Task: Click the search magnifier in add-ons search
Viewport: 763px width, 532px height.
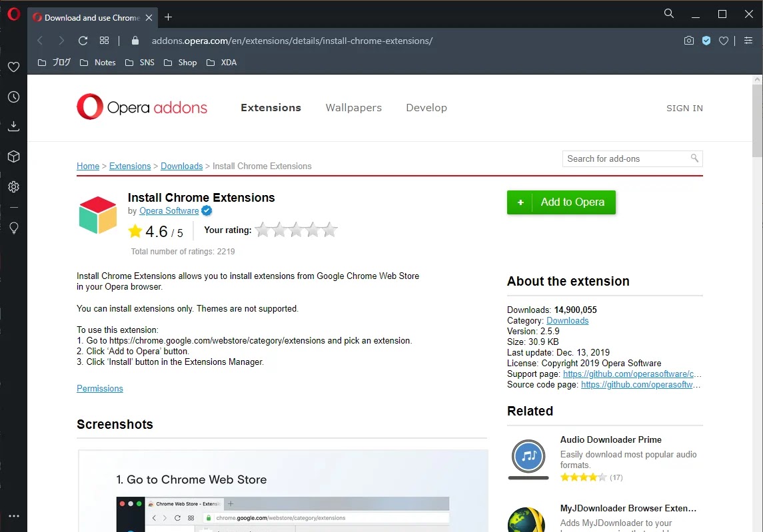Action: click(x=694, y=158)
